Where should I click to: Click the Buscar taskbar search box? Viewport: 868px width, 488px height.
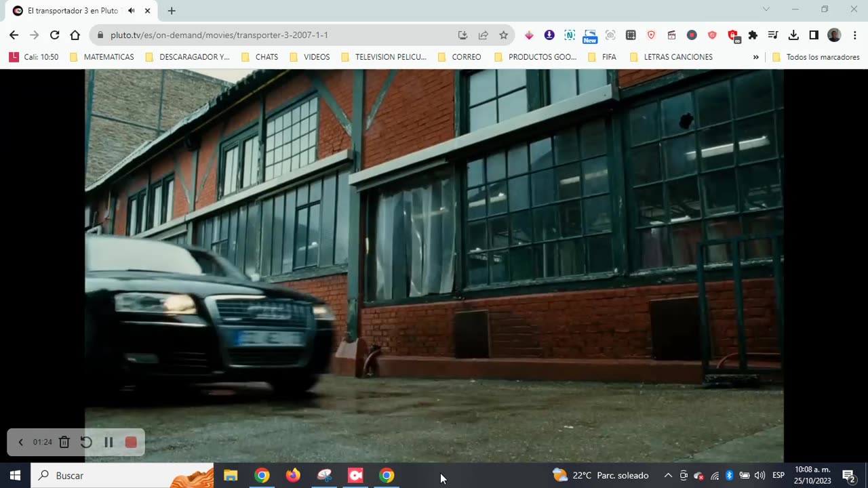(x=122, y=476)
